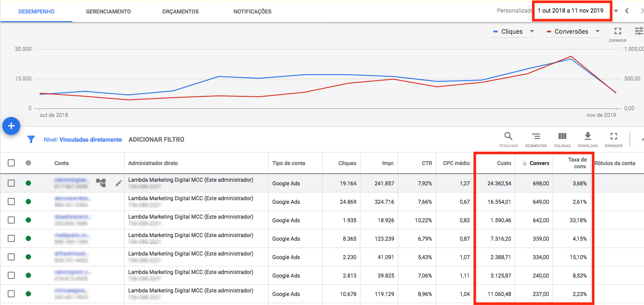644x305 pixels.
Task: Check the first account row checkbox
Action: (x=11, y=183)
